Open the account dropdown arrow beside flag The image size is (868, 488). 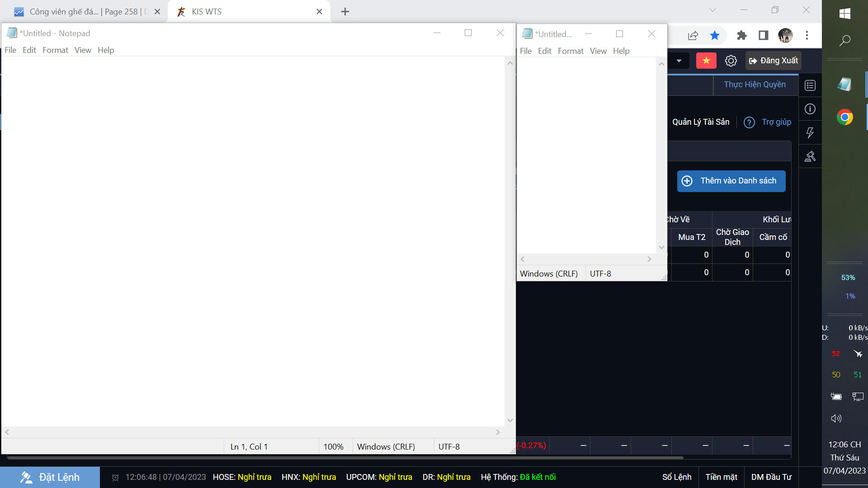click(x=679, y=61)
